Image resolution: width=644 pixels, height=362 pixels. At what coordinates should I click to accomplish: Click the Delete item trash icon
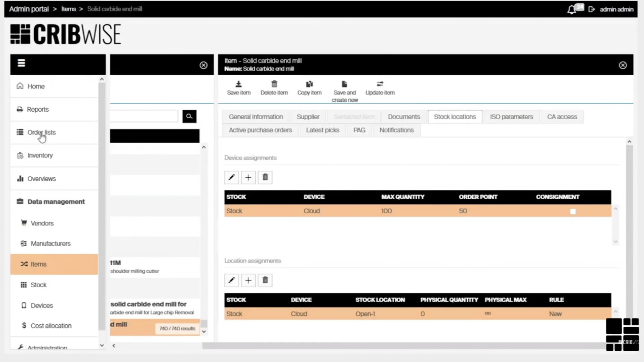coord(274,85)
